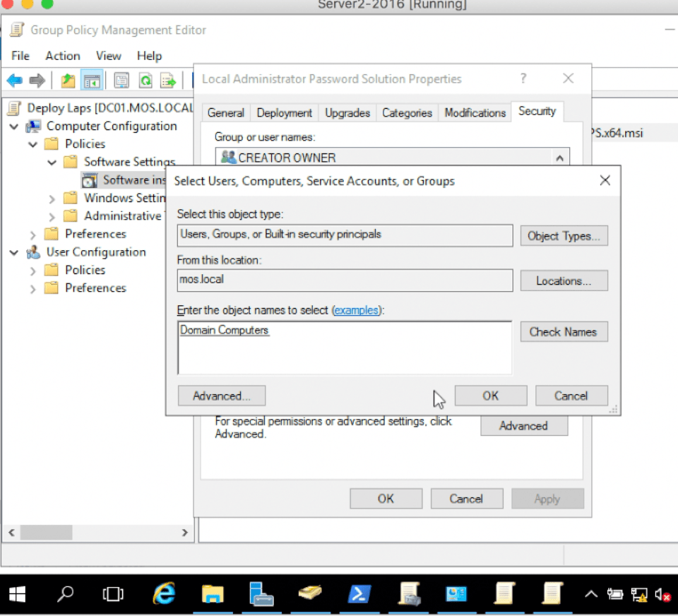This screenshot has width=678, height=616.
Task: Open the Action menu
Action: point(62,56)
